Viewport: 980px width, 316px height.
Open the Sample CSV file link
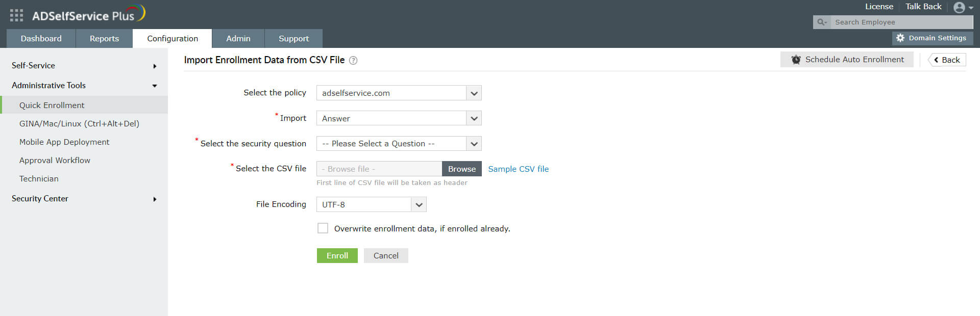point(518,169)
